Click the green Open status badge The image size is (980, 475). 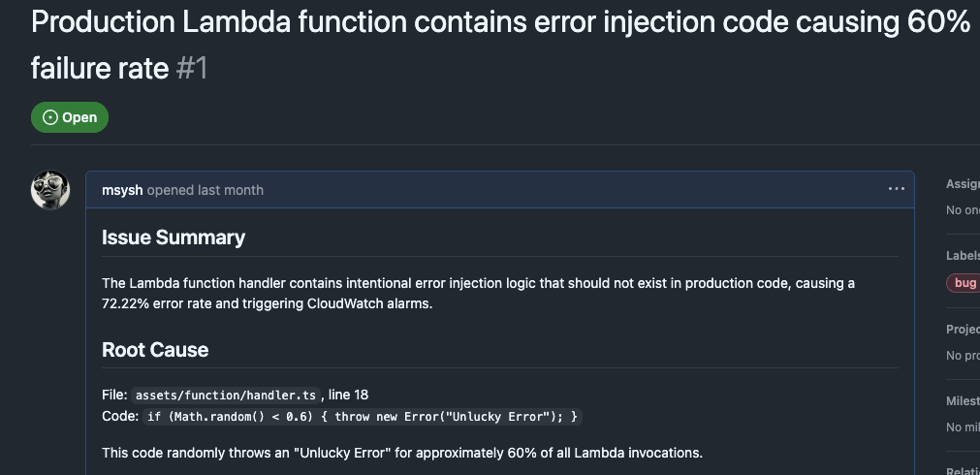coord(70,117)
